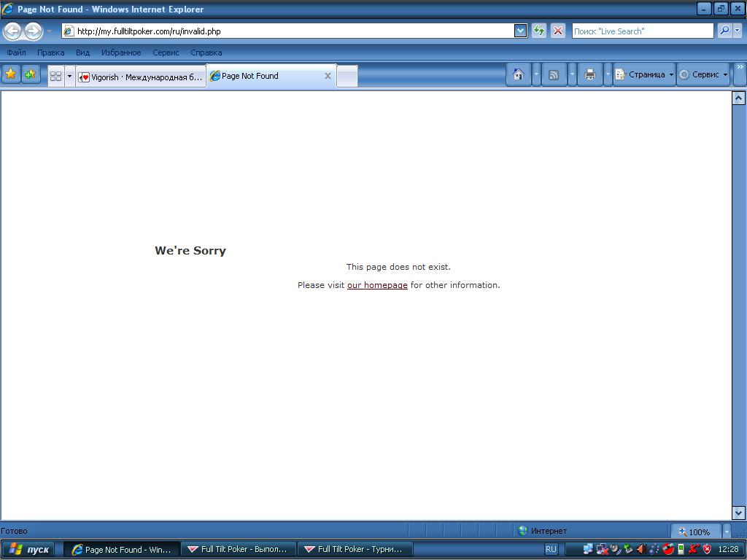Click the пуск Start button
Screen dimensions: 747x560
tap(28, 549)
